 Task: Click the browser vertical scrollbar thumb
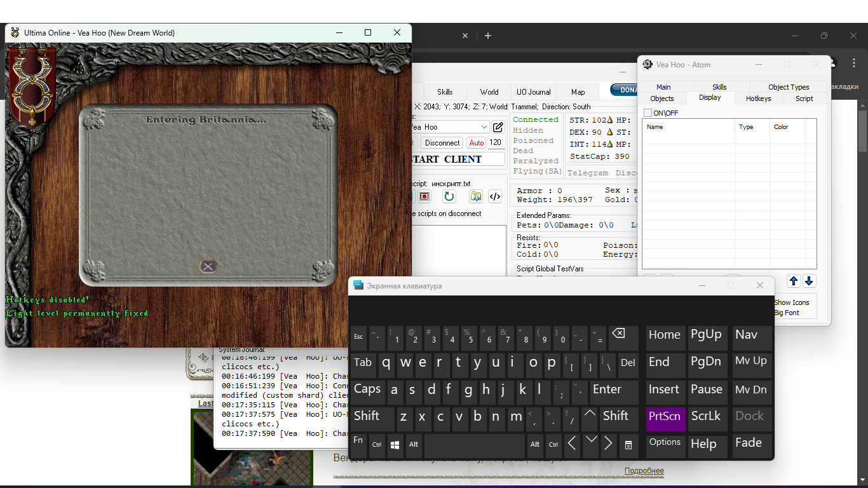(x=862, y=131)
